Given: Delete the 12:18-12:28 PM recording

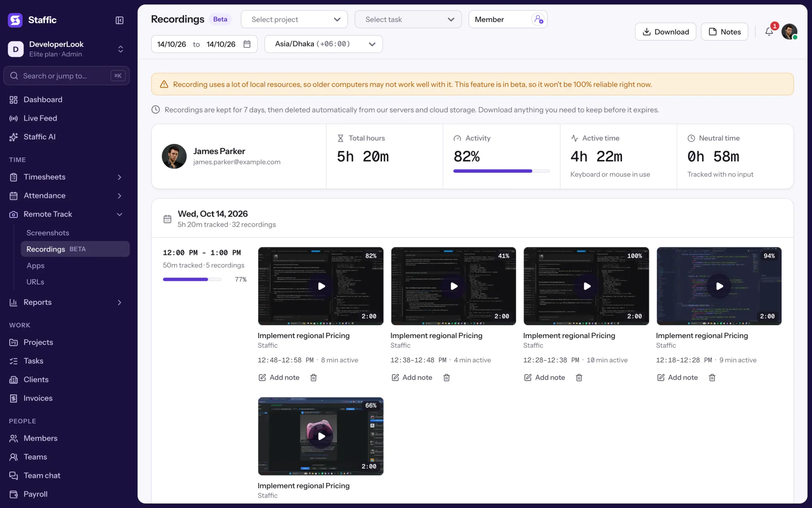Looking at the screenshot, I should tap(712, 378).
